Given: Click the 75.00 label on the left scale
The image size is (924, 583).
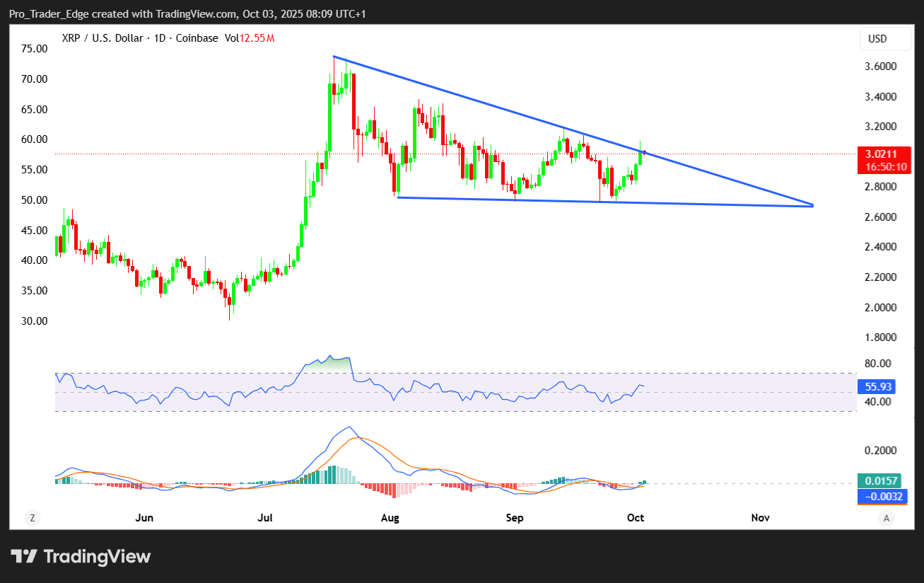Looking at the screenshot, I should pos(35,49).
